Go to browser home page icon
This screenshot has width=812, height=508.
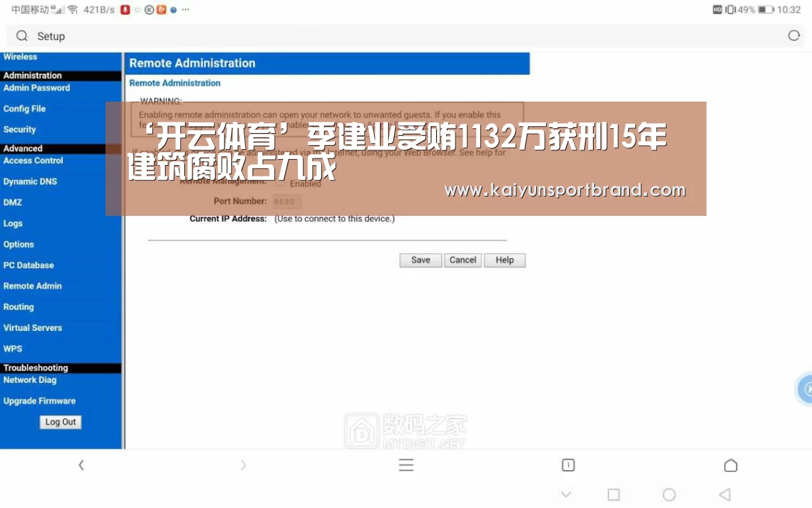point(731,465)
